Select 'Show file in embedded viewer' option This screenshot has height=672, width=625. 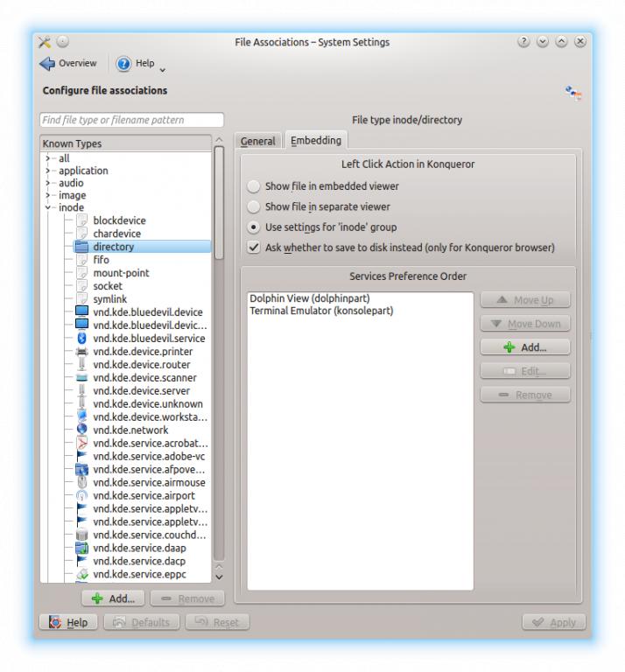254,186
